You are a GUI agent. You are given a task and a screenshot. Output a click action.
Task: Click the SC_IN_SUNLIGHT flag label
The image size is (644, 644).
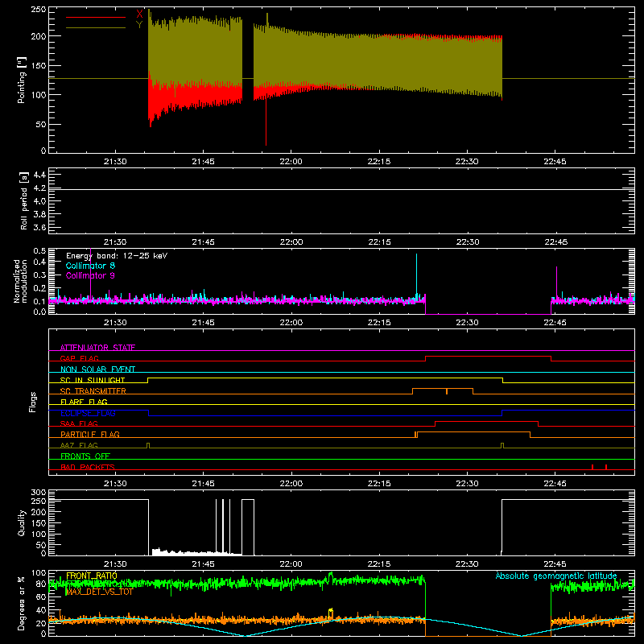pos(93,380)
